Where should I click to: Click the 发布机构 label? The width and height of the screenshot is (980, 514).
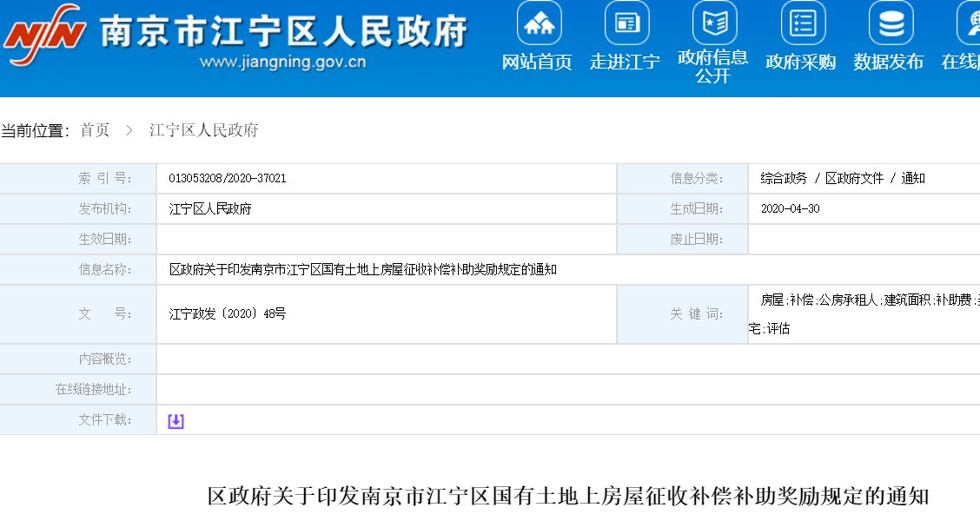tap(104, 209)
